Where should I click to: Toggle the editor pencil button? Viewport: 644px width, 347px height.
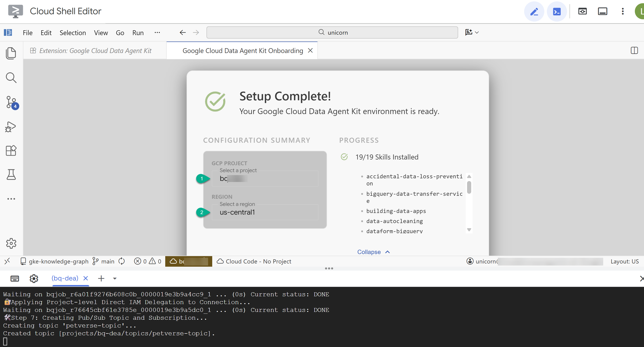[534, 11]
